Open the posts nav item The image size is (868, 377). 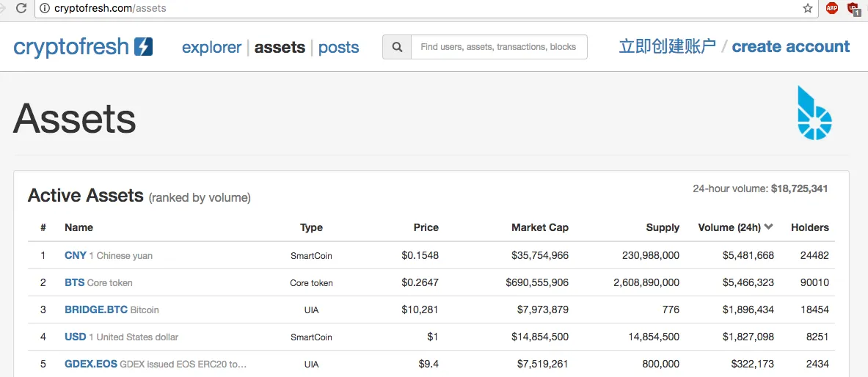pos(339,48)
